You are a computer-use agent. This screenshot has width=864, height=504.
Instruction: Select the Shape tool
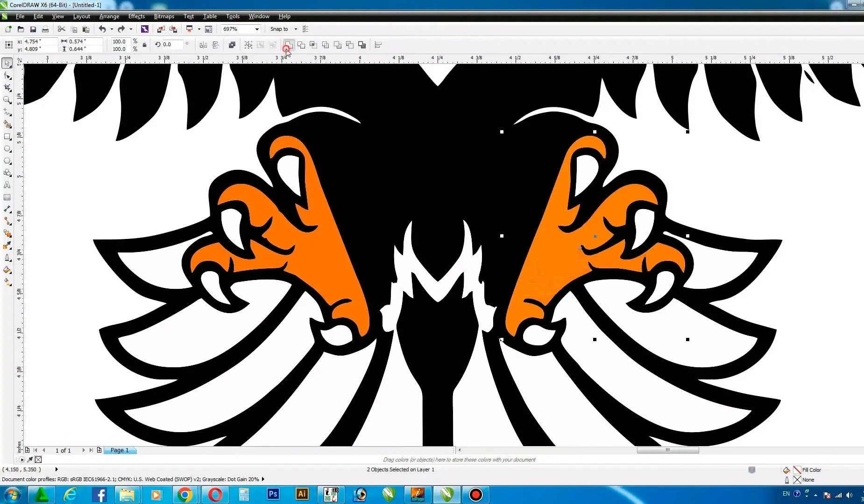pos(7,76)
